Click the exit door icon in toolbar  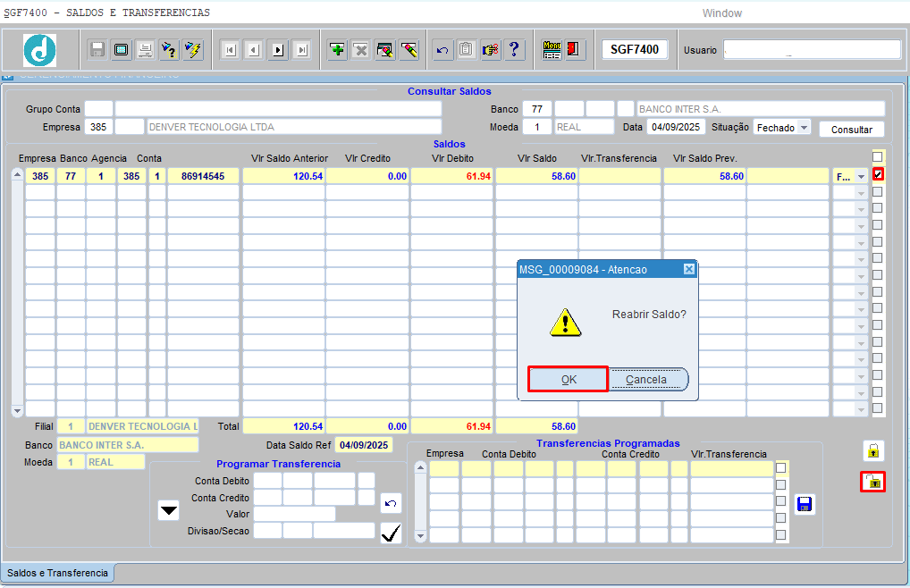pos(575,50)
